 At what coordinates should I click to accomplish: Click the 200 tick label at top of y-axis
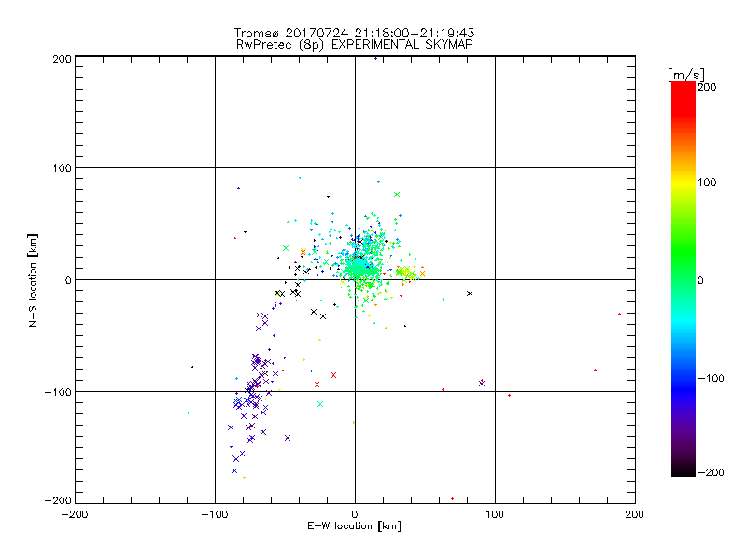tap(63, 57)
